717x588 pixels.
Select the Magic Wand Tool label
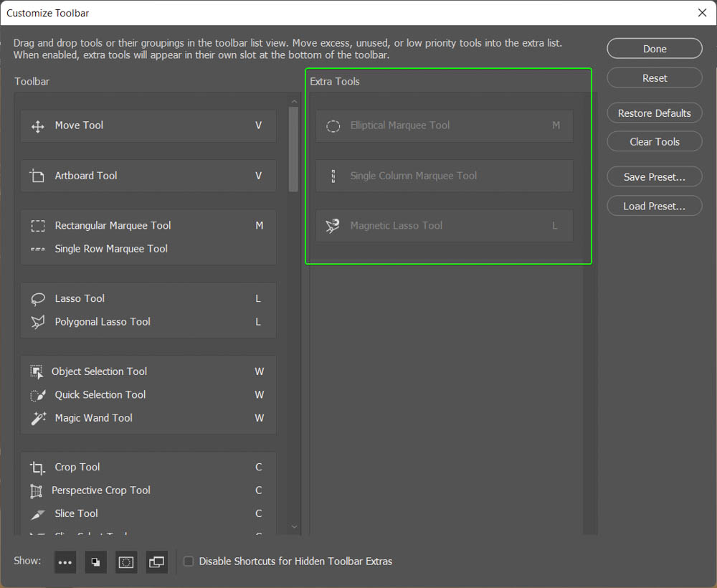pyautogui.click(x=94, y=418)
